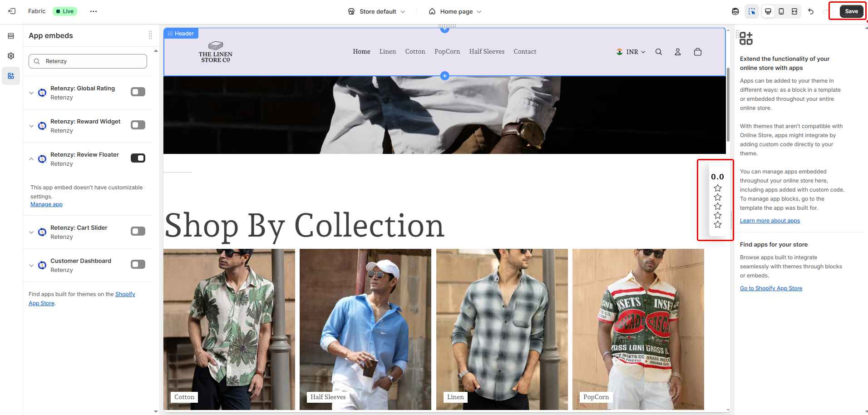Switch to fullscreen width preview
Viewport: 868px width, 415px height.
click(794, 11)
